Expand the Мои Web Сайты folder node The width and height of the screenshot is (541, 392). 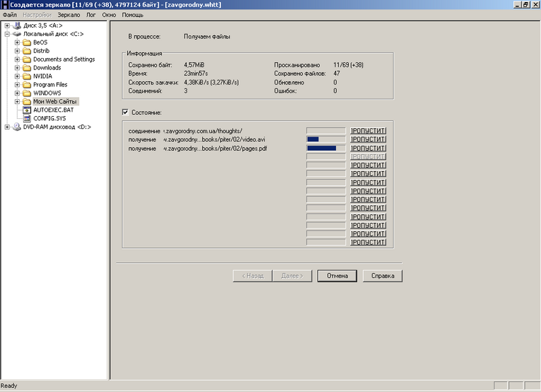(17, 101)
